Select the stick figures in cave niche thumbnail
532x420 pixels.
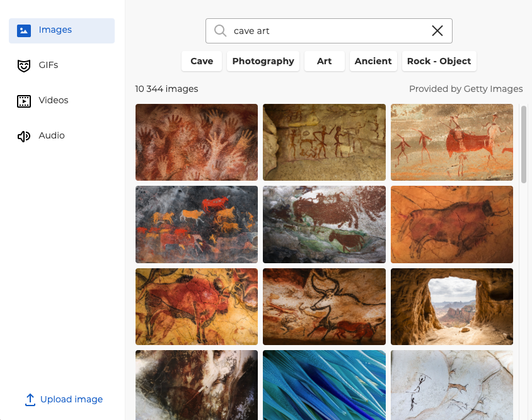[325, 142]
